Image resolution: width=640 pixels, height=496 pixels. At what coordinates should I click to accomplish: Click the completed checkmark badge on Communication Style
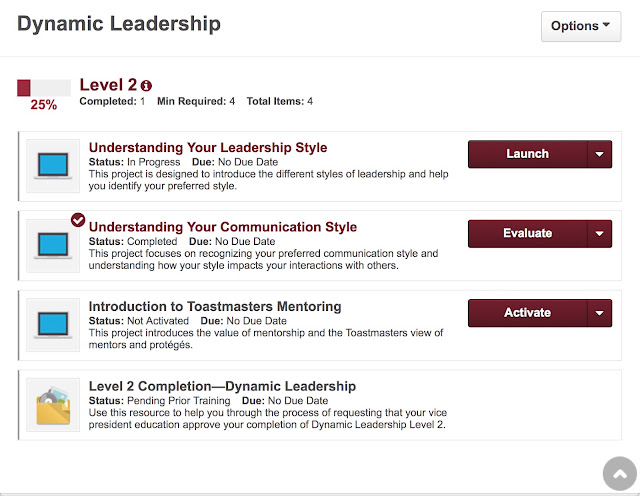tap(78, 220)
